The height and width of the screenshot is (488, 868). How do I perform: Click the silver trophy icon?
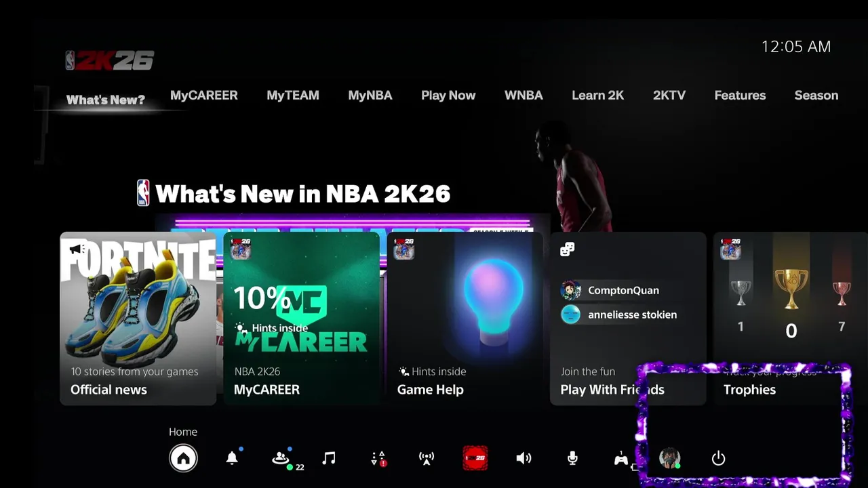pos(741,293)
